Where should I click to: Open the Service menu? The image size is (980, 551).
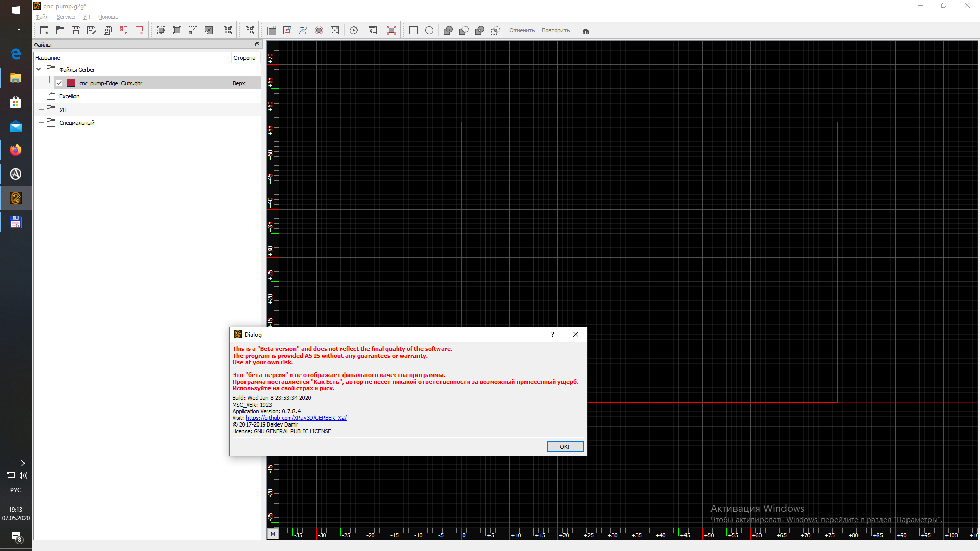pos(65,17)
